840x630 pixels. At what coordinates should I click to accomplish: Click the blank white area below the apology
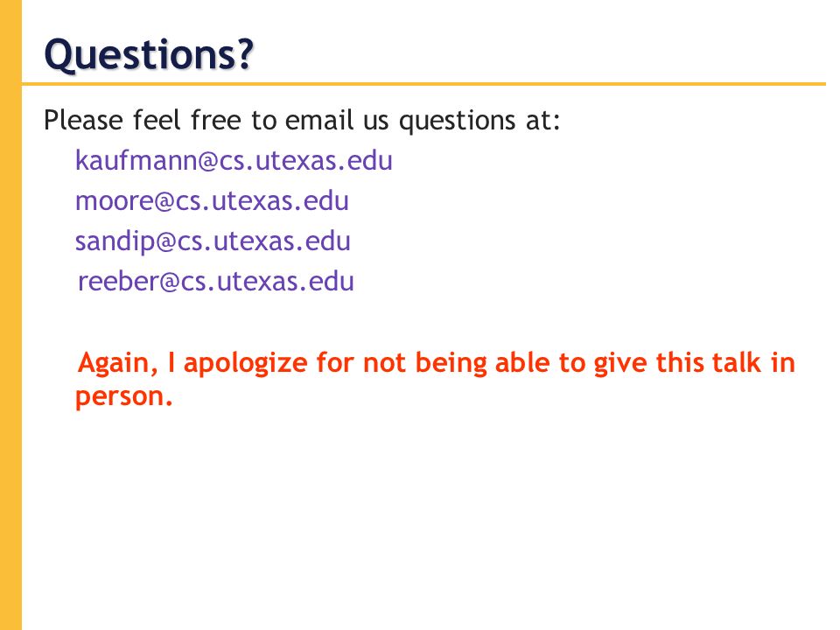(x=423, y=514)
